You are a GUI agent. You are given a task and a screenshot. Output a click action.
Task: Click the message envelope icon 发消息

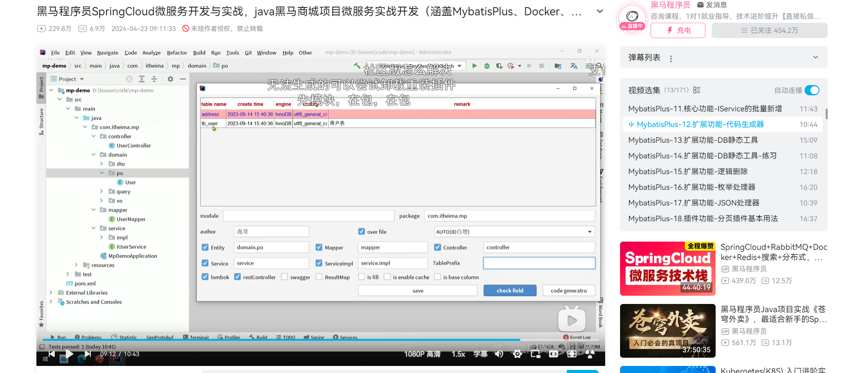700,5
